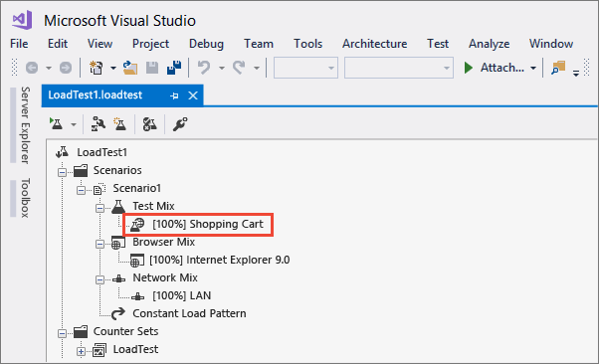This screenshot has height=364, width=599.
Task: Click the wrench Manage Test Controllers icon
Action: pyautogui.click(x=179, y=124)
